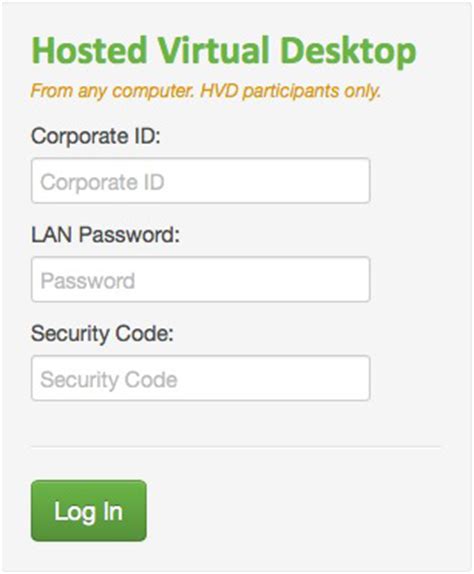The height and width of the screenshot is (574, 474).
Task: Place cursor at right end of Password box
Action: pos(362,279)
